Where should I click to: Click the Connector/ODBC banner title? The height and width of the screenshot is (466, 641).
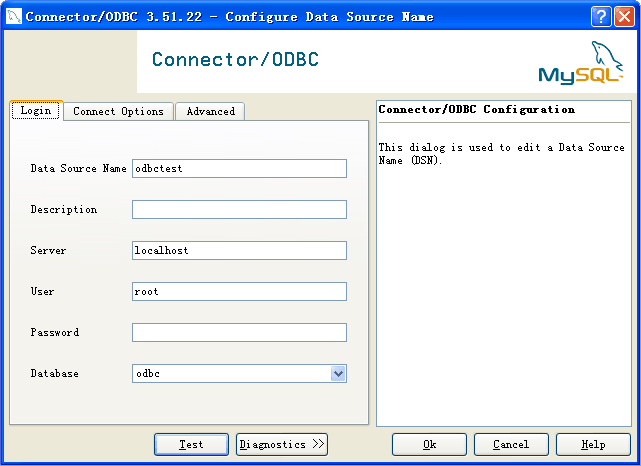coord(235,59)
